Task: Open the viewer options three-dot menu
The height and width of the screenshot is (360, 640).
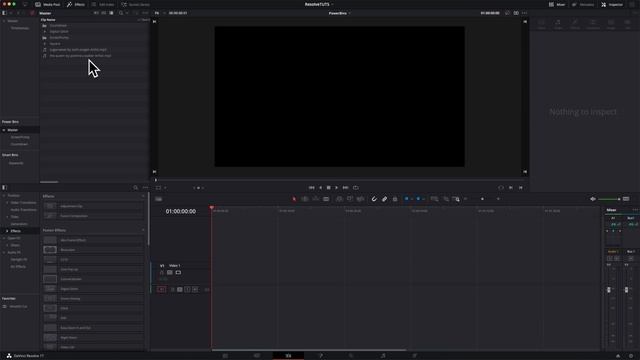Action: (524, 13)
